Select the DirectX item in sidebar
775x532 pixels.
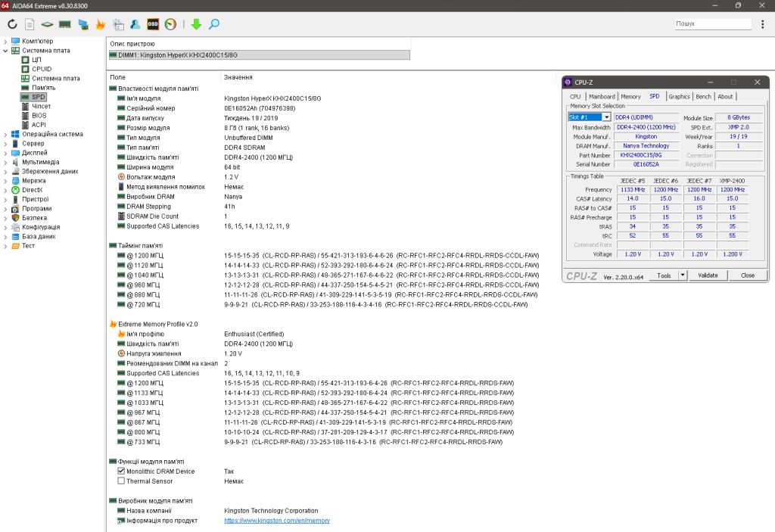tap(32, 190)
